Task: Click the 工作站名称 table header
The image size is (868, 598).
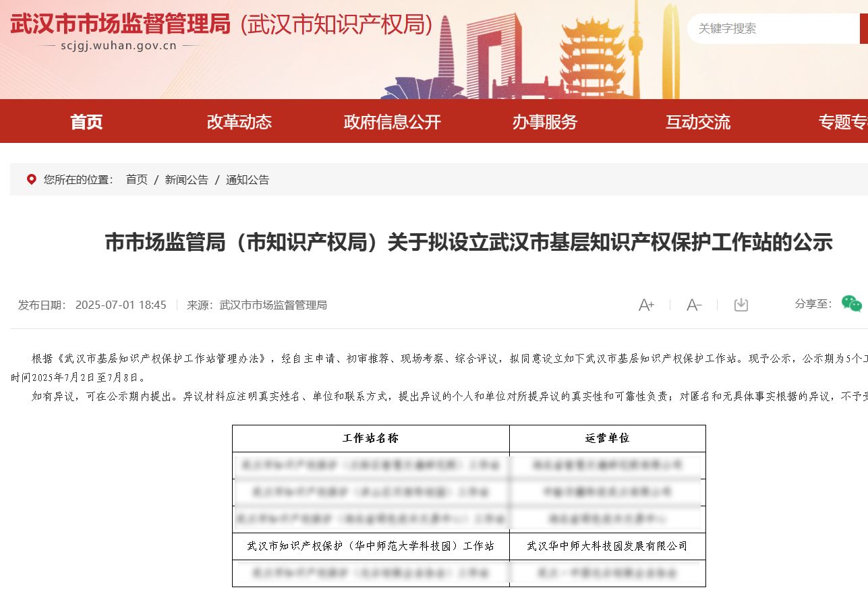Action: (371, 439)
